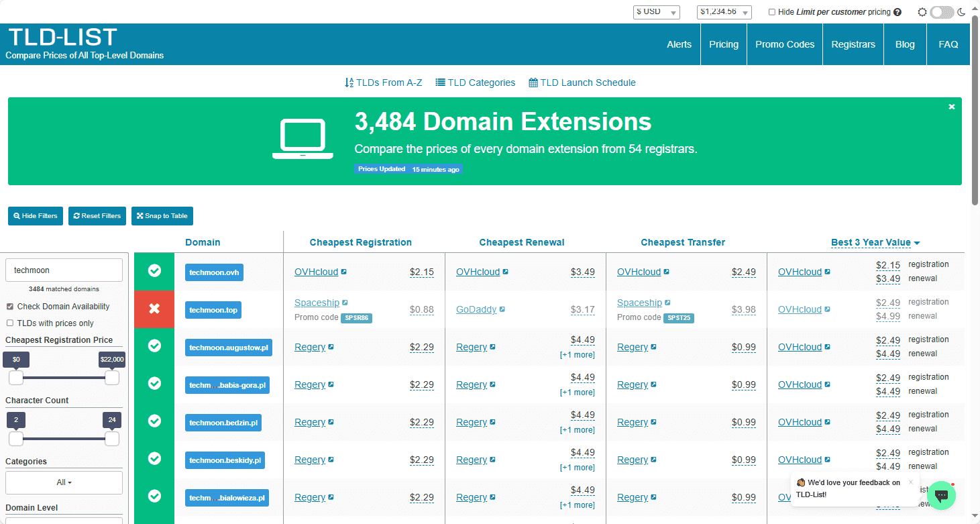Viewport: 980px width, 524px height.
Task: Click external link icon by Regery registration for babia-gora.pl
Action: point(331,385)
